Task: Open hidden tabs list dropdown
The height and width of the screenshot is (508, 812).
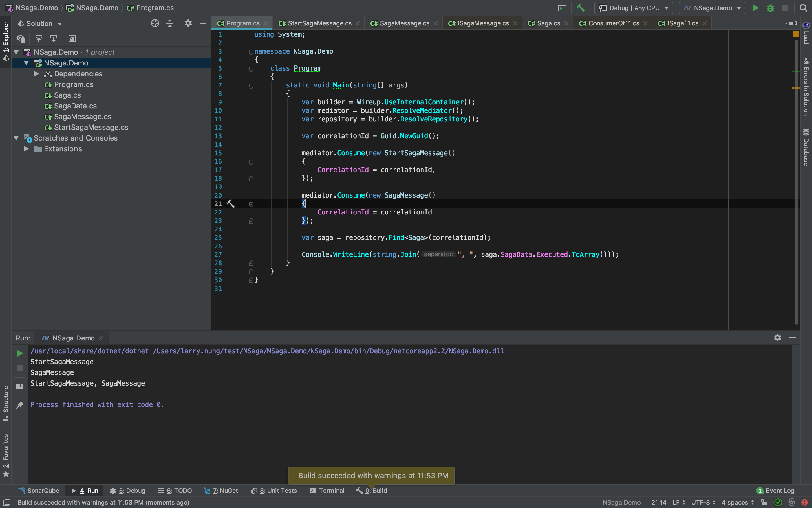Action: click(791, 23)
